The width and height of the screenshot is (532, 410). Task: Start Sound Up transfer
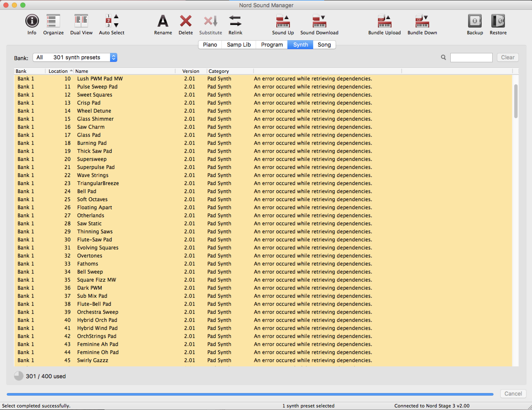(283, 21)
